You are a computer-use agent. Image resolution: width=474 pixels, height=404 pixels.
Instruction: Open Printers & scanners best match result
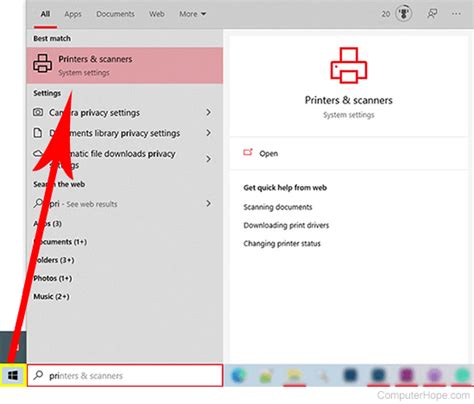coord(125,65)
